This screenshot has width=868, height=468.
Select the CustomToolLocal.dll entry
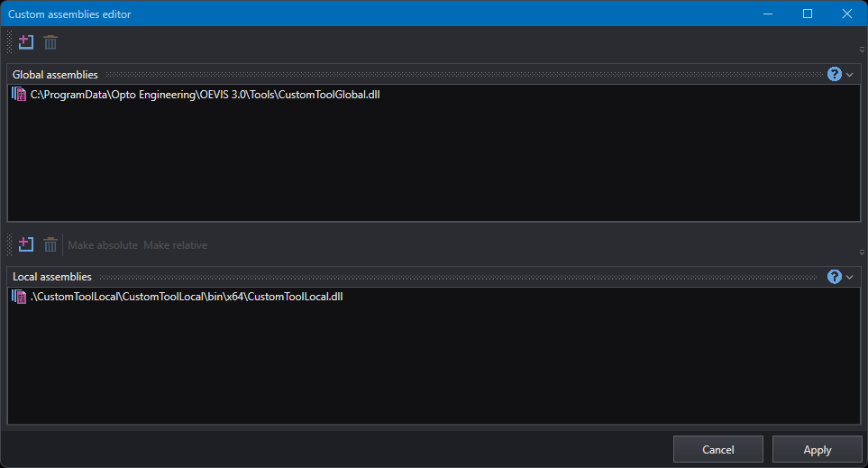pos(434,297)
